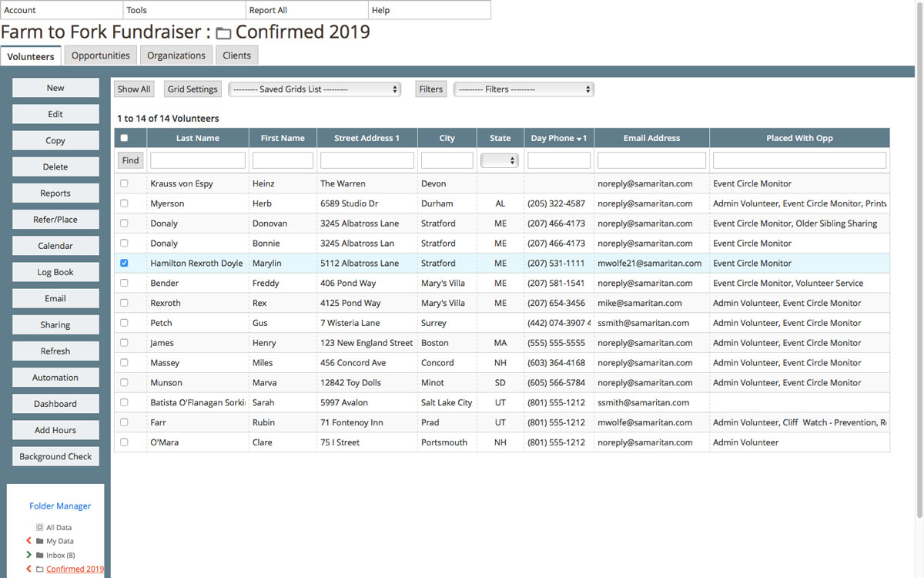
Task: Select the checkbox for Bonnie Donaly
Action: [124, 244]
